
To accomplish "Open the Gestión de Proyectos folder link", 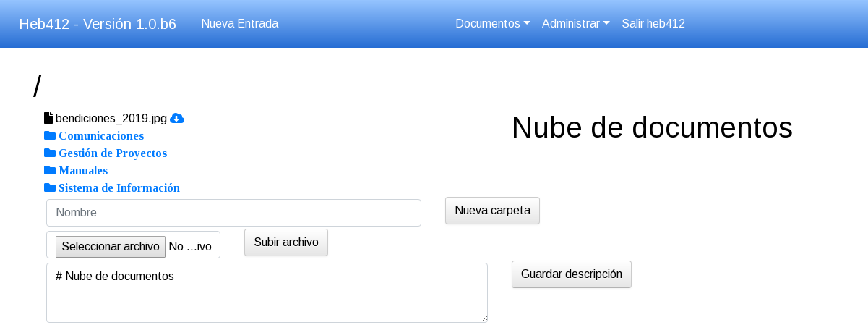I will tap(113, 153).
